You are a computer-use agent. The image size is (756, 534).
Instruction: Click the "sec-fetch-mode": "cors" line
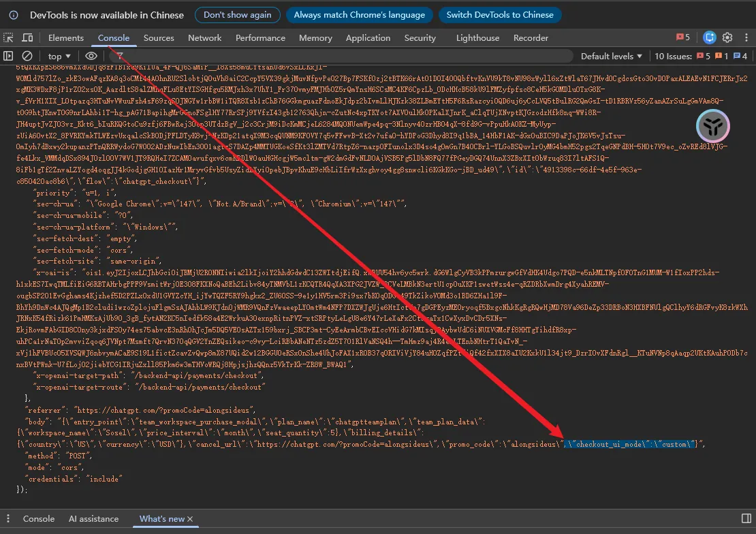click(83, 250)
